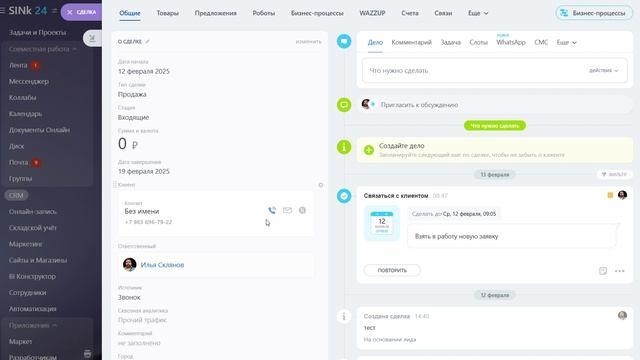Image resolution: width=640 pixels, height=360 pixels.
Task: Open the действия dropdown in the to-do field
Action: [603, 71]
